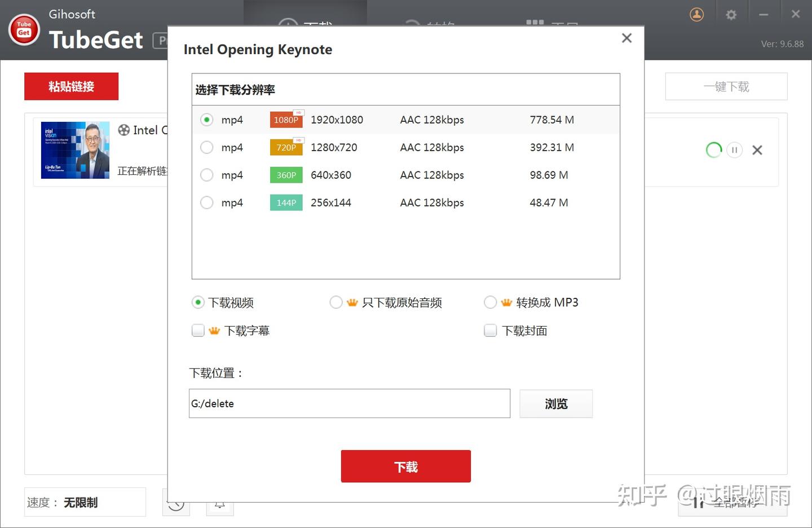This screenshot has width=812, height=528.
Task: Click AAC 128kbps in the 1080P row
Action: pyautogui.click(x=432, y=120)
